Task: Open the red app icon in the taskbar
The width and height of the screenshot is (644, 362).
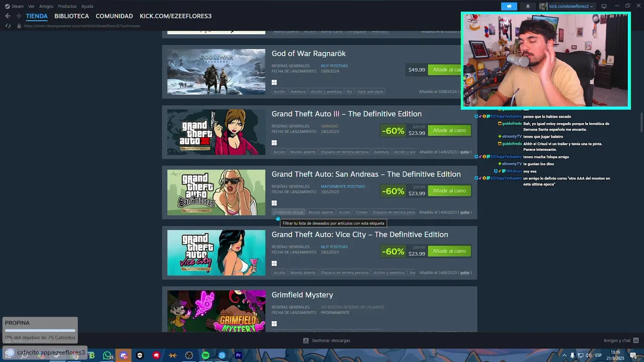Action: tap(156, 355)
